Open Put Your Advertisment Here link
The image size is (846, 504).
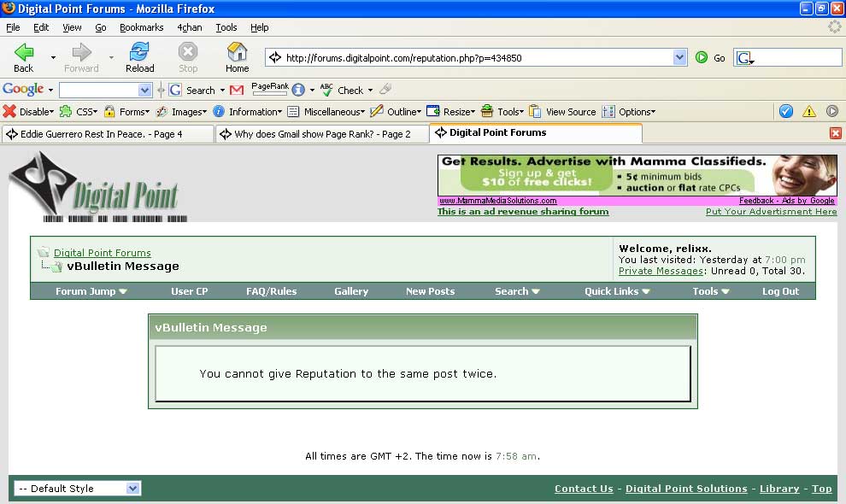pos(772,212)
